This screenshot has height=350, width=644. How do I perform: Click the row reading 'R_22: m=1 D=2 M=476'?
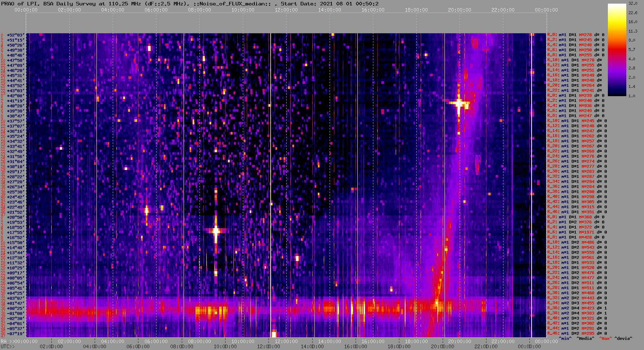[x=577, y=273]
